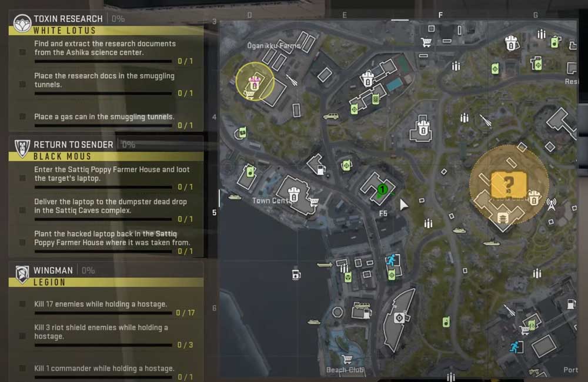Click the Oganikku Farms location label
Image resolution: width=588 pixels, height=382 pixels.
click(x=274, y=46)
